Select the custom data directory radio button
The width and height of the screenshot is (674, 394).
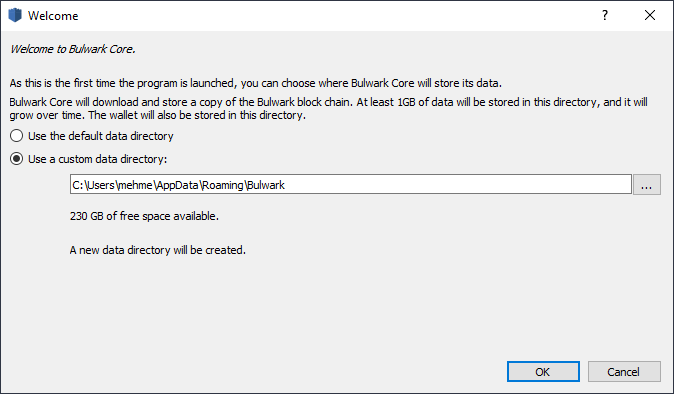coord(16,159)
